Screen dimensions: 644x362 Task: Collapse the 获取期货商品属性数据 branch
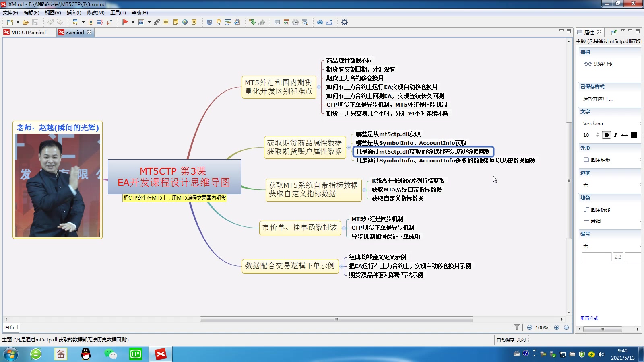click(349, 147)
